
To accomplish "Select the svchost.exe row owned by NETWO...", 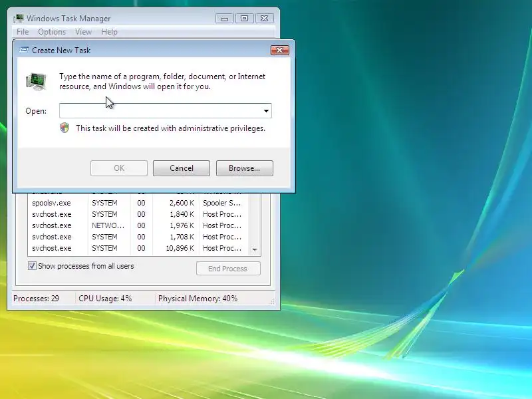I will coord(138,225).
